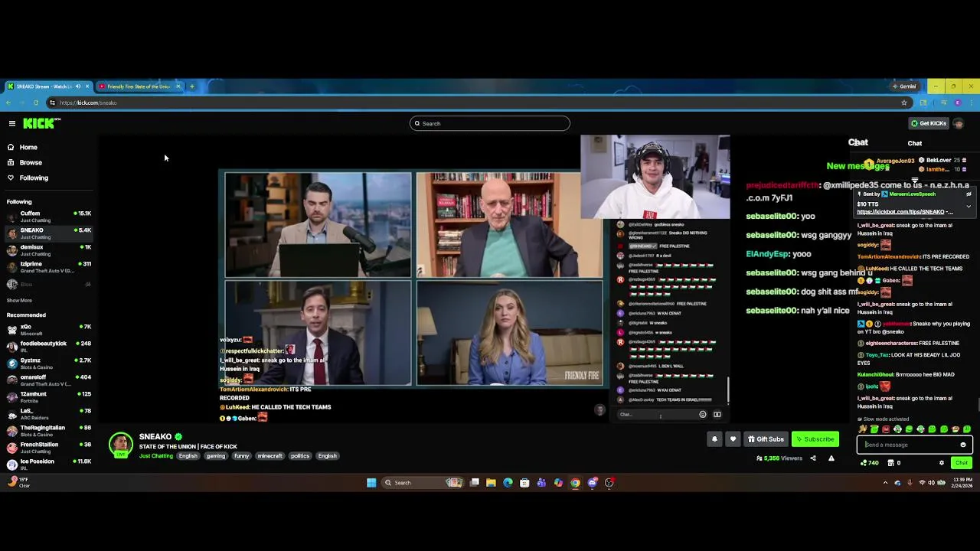Open FrenchStallion recommended channel
Screen dimensions: 980x551
[49, 448]
